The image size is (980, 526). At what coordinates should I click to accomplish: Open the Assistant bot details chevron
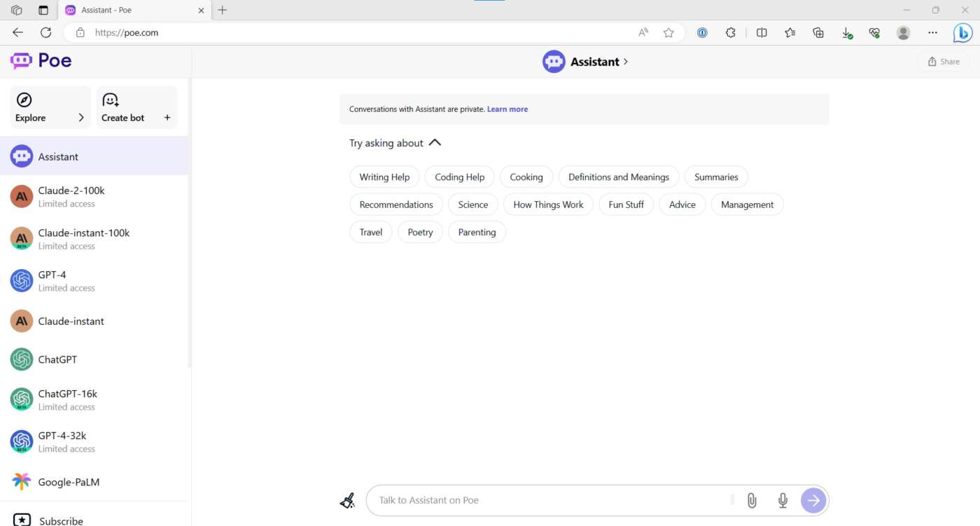[x=626, y=62]
